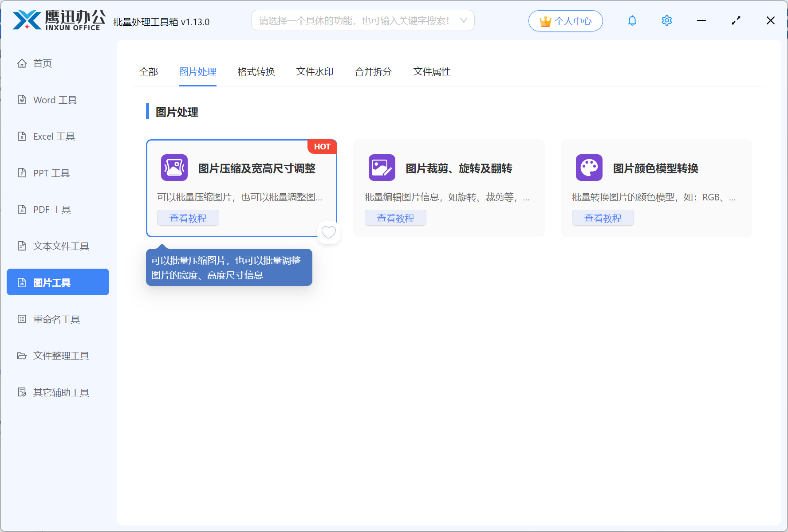Open the 图片裁剪、旋转及翻转 tool
The height and width of the screenshot is (532, 788).
[382, 168]
